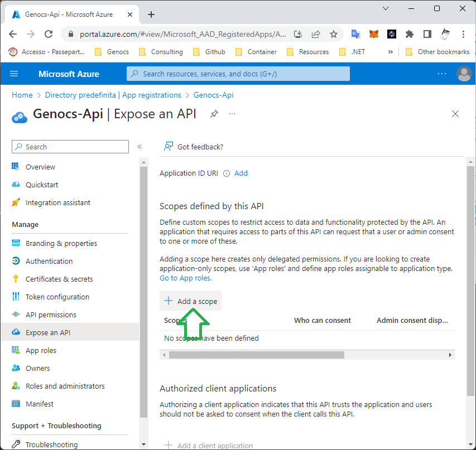Open the user account avatar
The image size is (476, 450).
tap(464, 74)
